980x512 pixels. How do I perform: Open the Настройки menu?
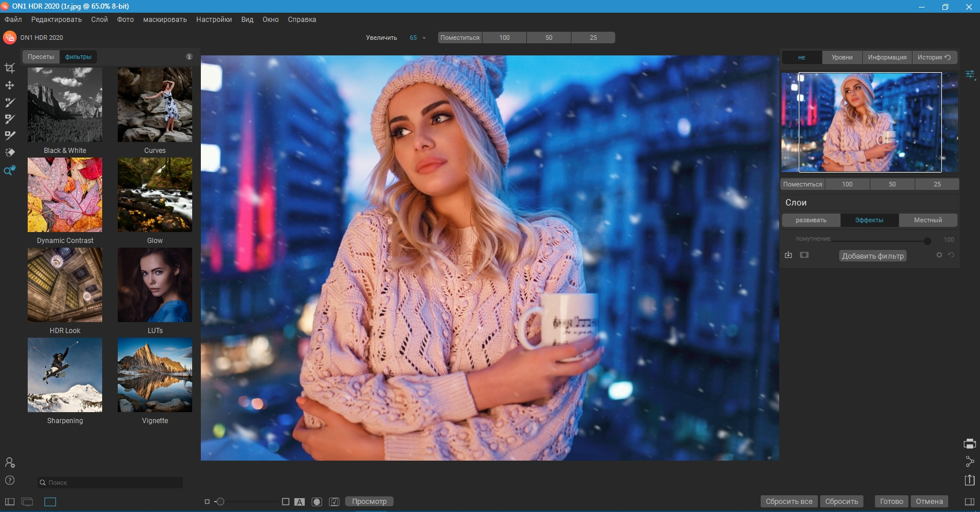pos(214,20)
